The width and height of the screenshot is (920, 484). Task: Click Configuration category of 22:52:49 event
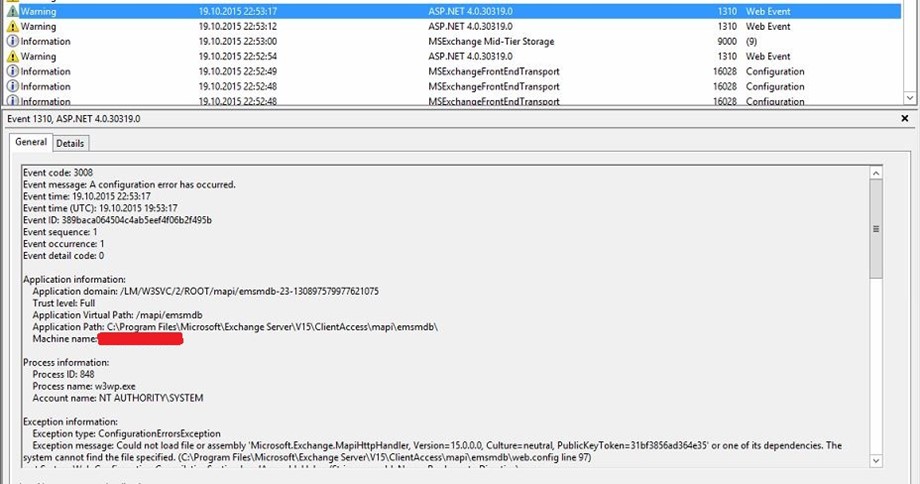tap(775, 72)
